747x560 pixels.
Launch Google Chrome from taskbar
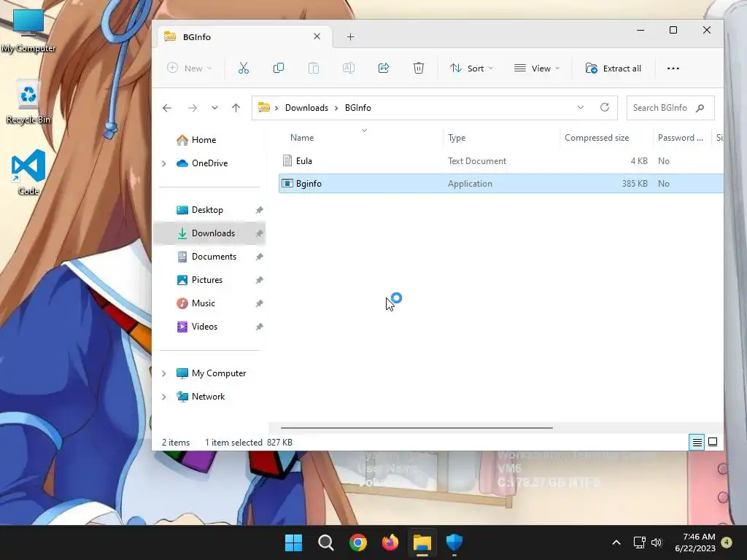357,542
